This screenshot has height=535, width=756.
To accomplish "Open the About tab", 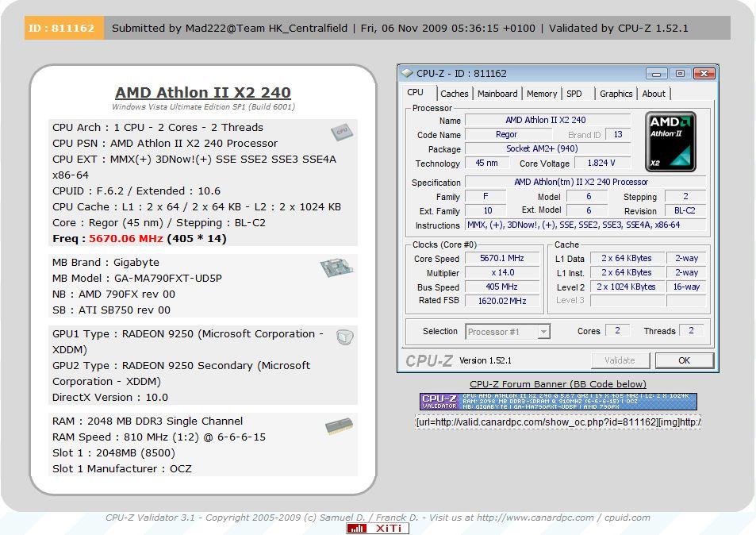I will pyautogui.click(x=654, y=94).
